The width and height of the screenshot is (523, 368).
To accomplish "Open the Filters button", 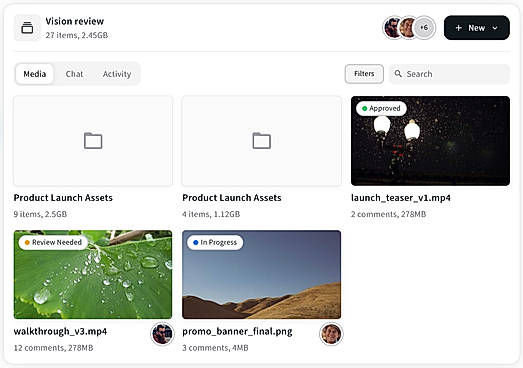I will [364, 74].
